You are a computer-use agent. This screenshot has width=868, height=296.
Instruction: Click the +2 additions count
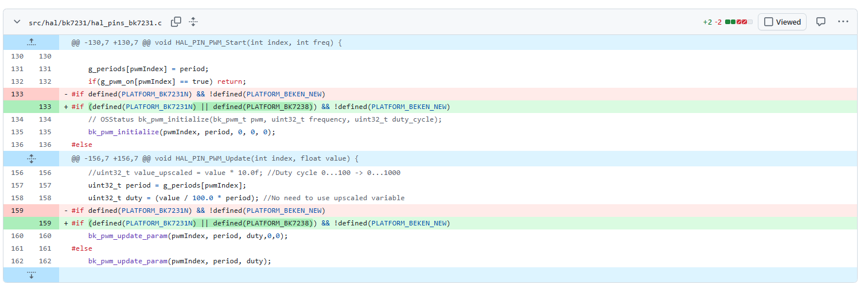pyautogui.click(x=707, y=22)
